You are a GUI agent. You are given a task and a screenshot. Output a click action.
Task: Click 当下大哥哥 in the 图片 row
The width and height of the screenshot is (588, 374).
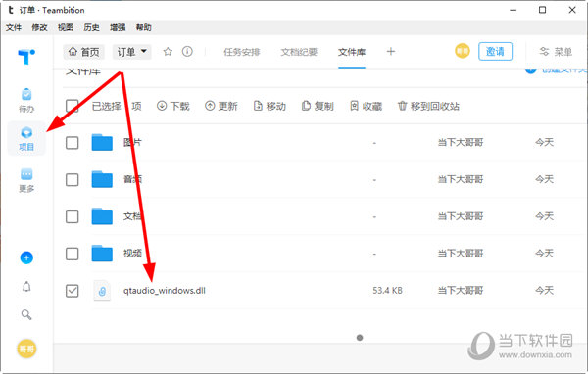[x=461, y=142]
